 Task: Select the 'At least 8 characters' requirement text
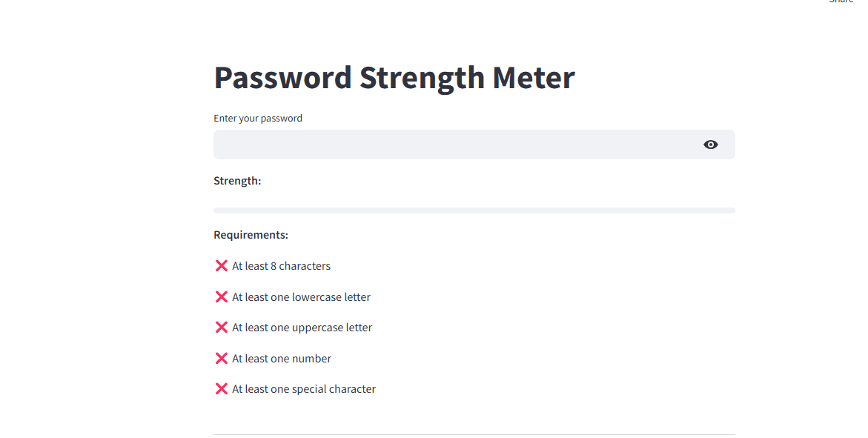281,265
